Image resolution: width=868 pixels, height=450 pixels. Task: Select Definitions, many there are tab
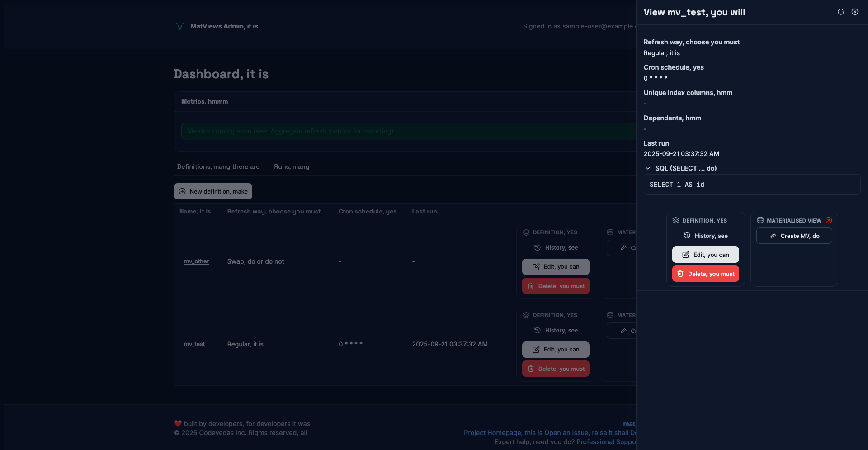218,166
